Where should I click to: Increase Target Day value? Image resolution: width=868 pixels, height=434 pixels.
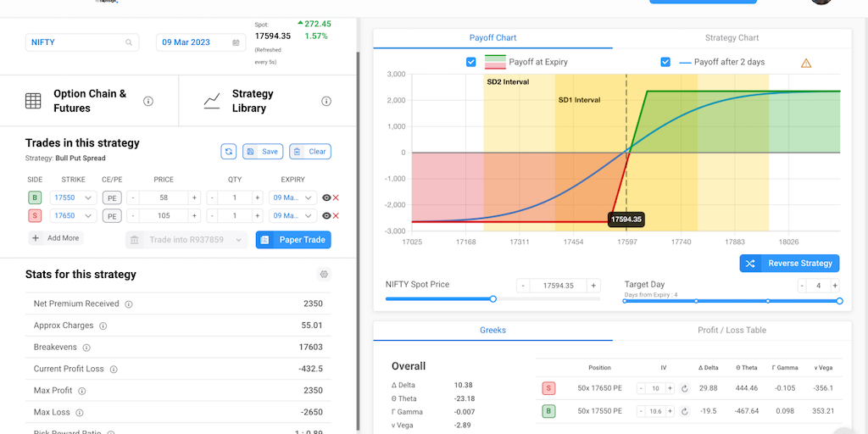click(x=834, y=286)
